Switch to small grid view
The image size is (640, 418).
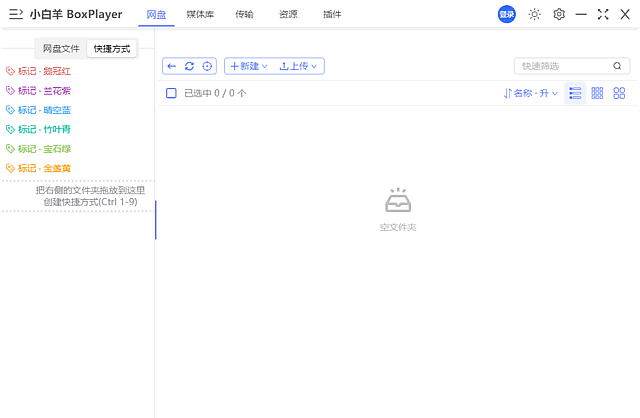point(597,93)
